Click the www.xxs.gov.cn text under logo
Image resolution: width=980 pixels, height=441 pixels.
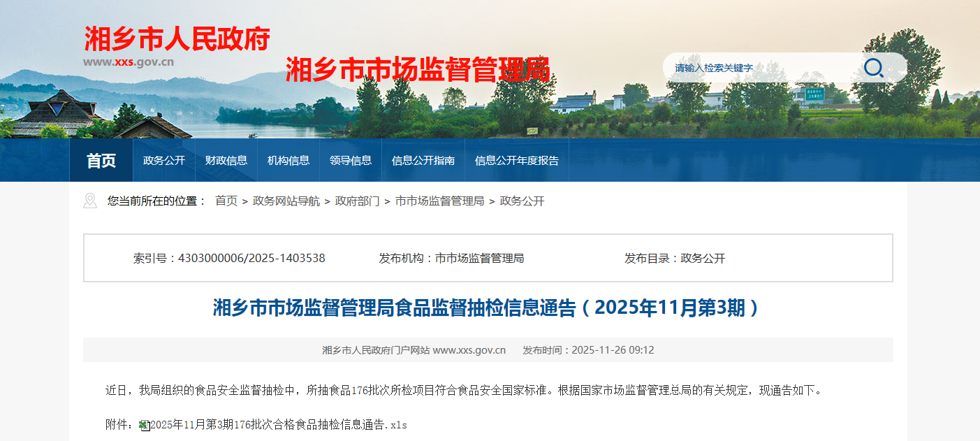[129, 62]
